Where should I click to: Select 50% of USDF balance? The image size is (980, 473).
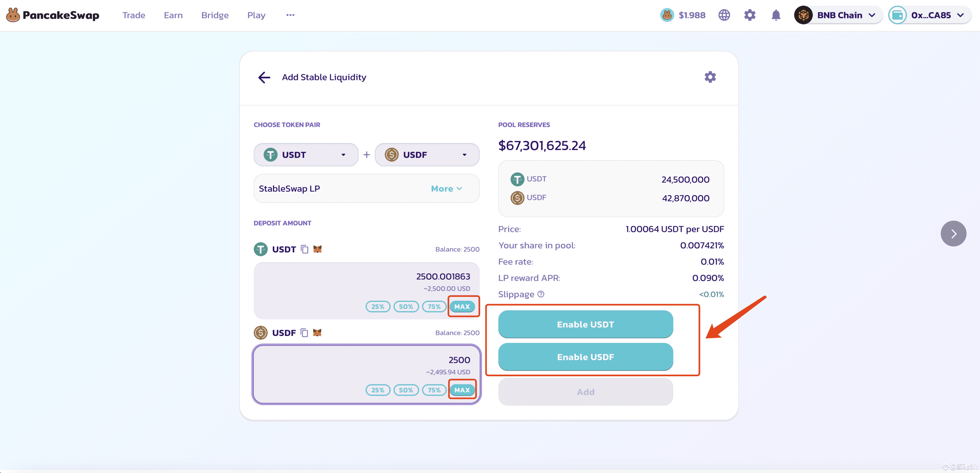(x=406, y=390)
